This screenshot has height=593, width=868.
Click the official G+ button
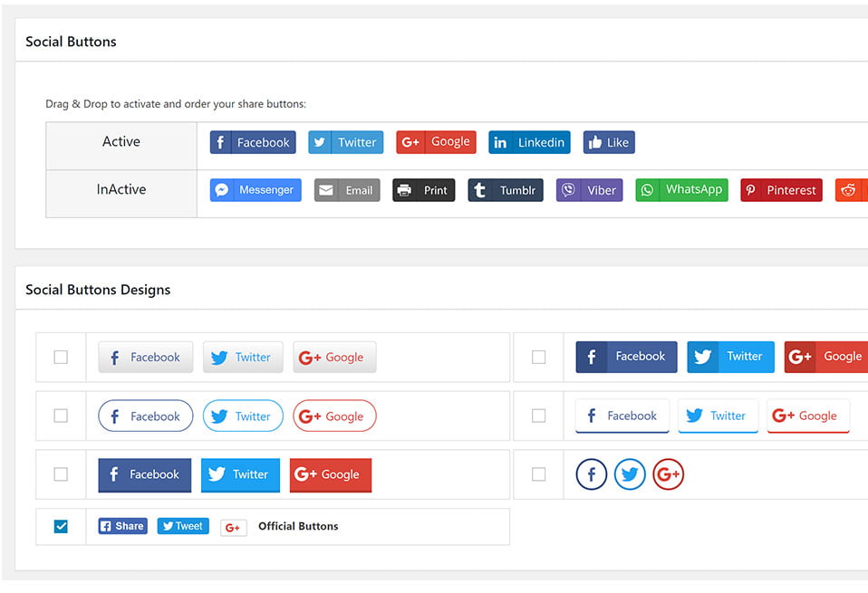click(233, 528)
